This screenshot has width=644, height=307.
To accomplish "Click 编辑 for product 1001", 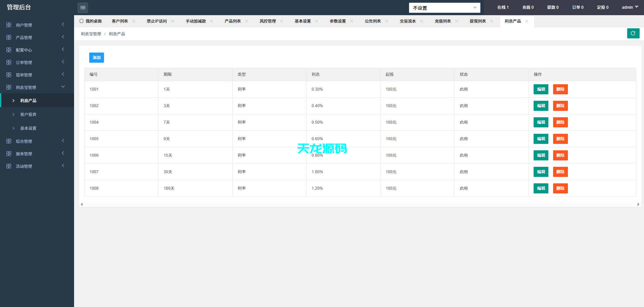I will 541,89.
